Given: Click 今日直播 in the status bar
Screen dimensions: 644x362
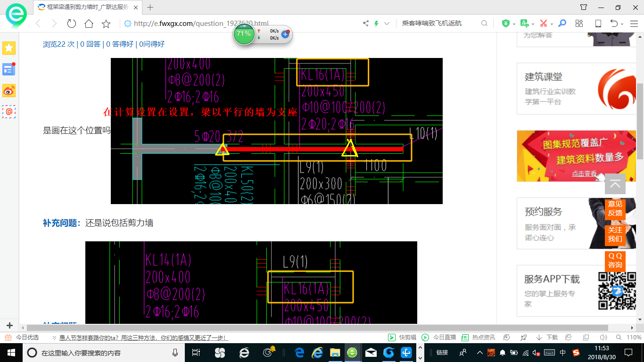Looking at the screenshot, I should point(439,337).
